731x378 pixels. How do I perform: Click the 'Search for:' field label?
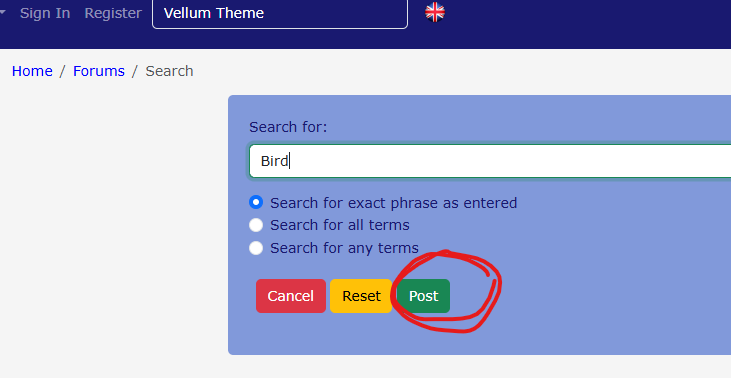[x=288, y=127]
